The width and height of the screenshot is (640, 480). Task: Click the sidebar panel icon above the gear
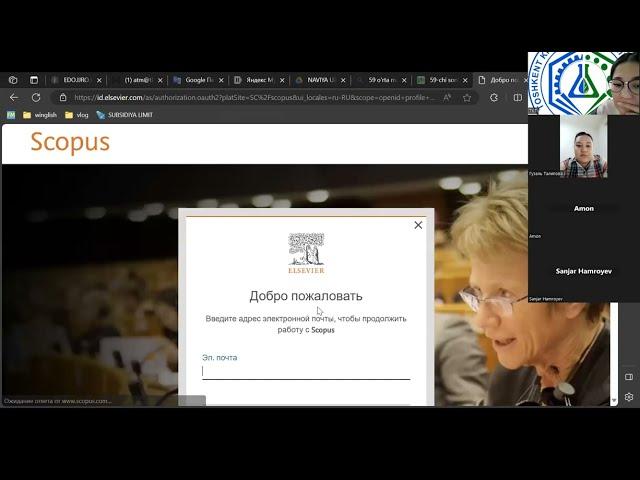(x=629, y=377)
